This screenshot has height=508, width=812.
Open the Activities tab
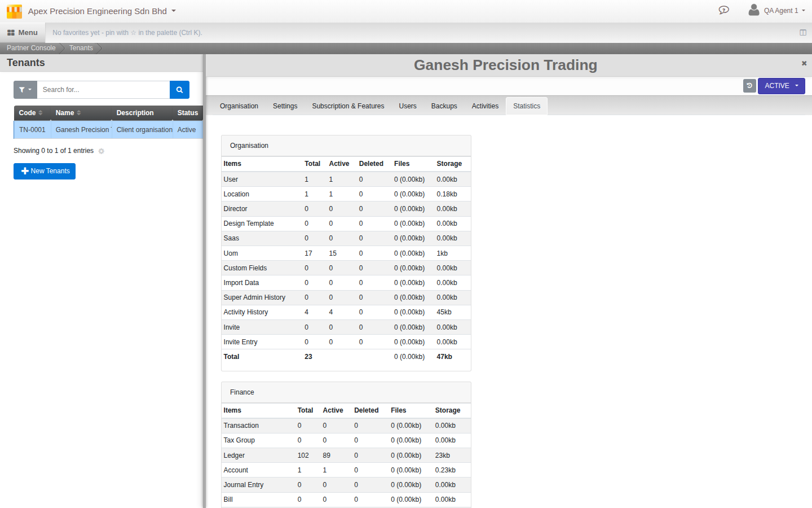coord(485,106)
